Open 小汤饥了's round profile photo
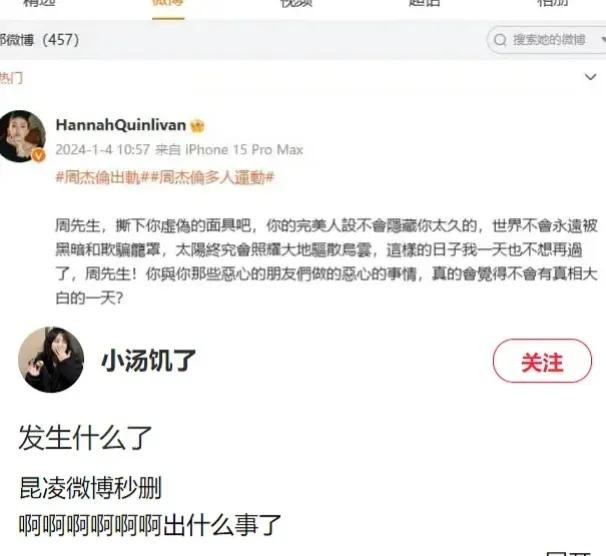The height and width of the screenshot is (556, 606). [51, 360]
